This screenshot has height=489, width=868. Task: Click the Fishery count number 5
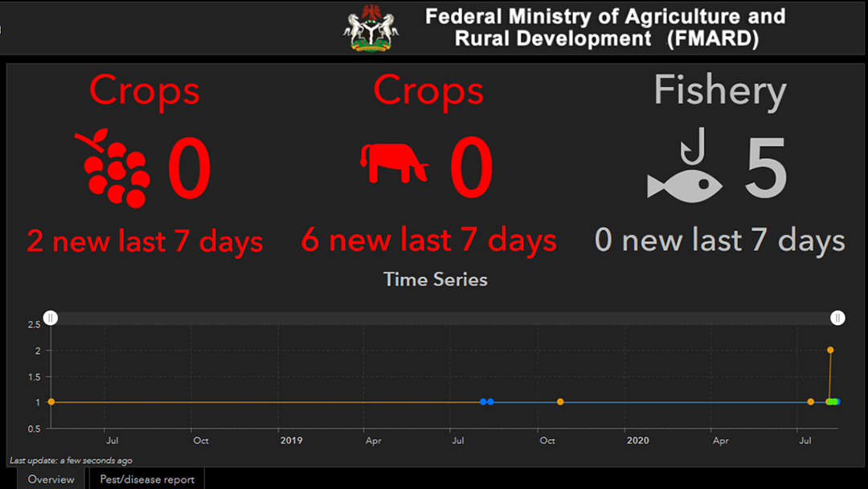point(766,168)
